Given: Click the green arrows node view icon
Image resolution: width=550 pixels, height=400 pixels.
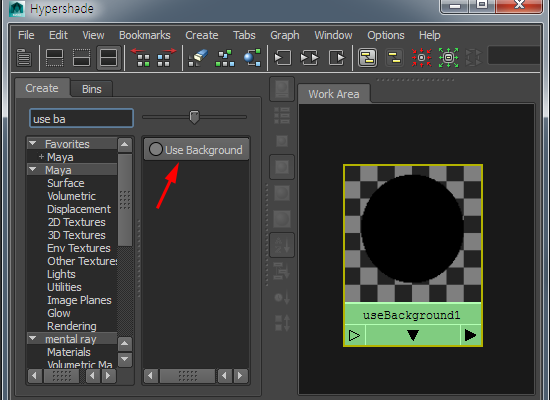Looking at the screenshot, I should pyautogui.click(x=448, y=58).
